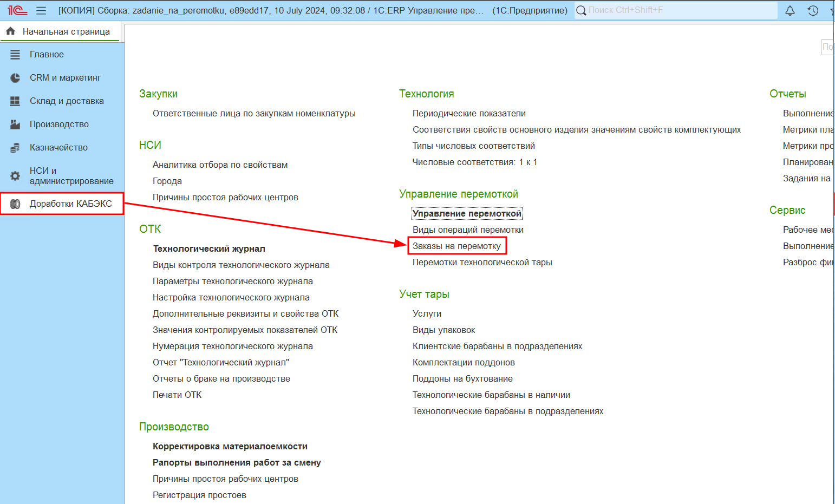Open Перемотки технологической тары

click(482, 263)
